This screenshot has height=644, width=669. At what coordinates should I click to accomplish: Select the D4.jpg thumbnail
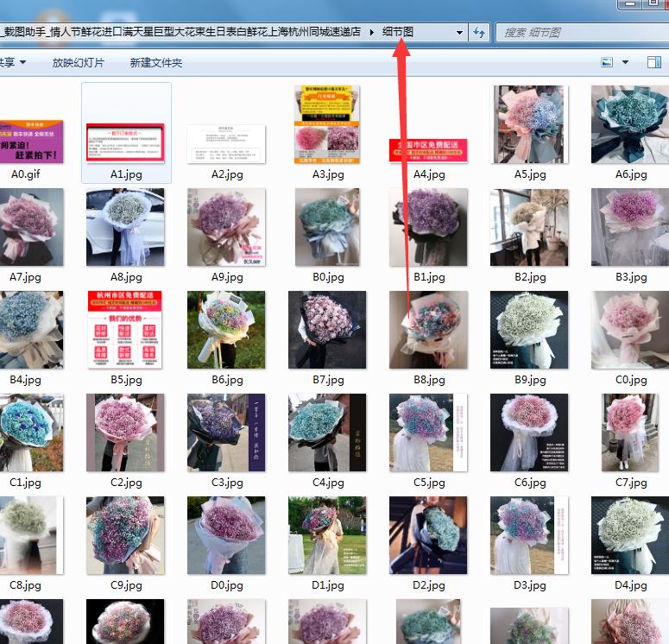[x=630, y=535]
